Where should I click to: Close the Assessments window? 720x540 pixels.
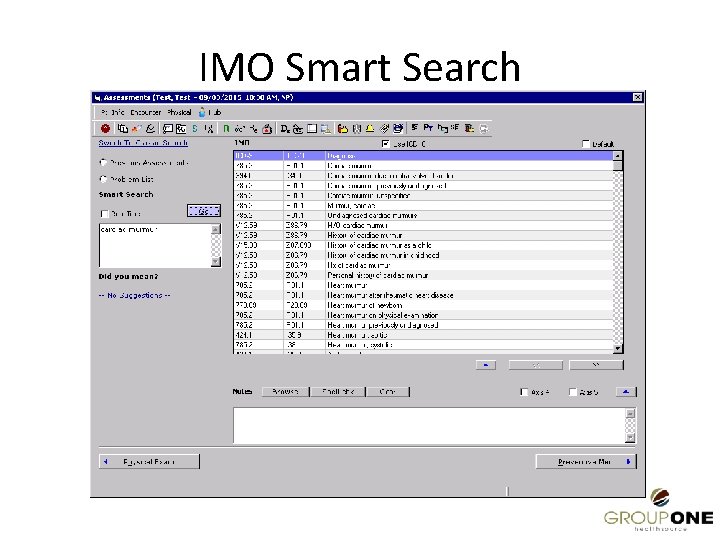(637, 97)
